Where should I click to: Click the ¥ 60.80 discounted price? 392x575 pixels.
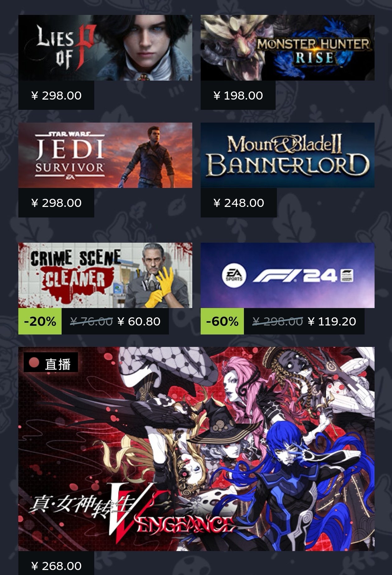(x=139, y=321)
